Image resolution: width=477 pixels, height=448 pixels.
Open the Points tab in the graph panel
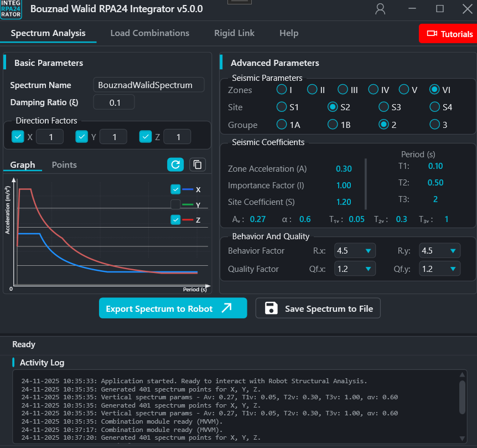(64, 164)
